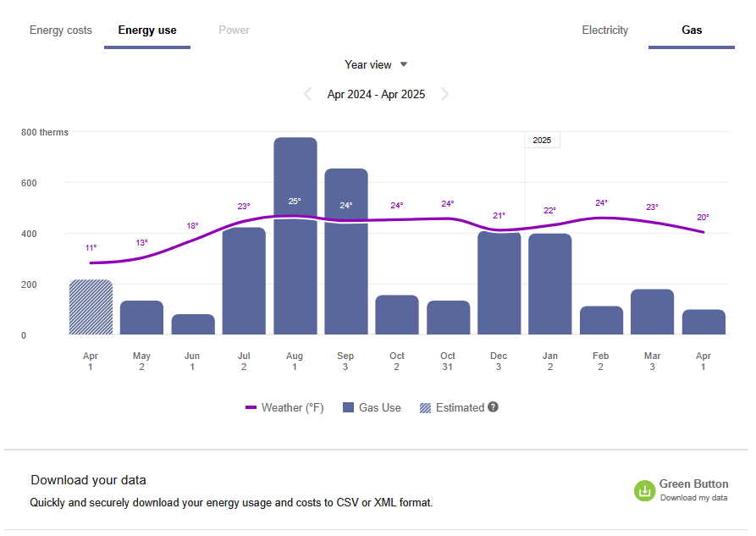The width and height of the screenshot is (756, 536).
Task: Click the Estimated hatched legend swatch
Action: pos(428,407)
